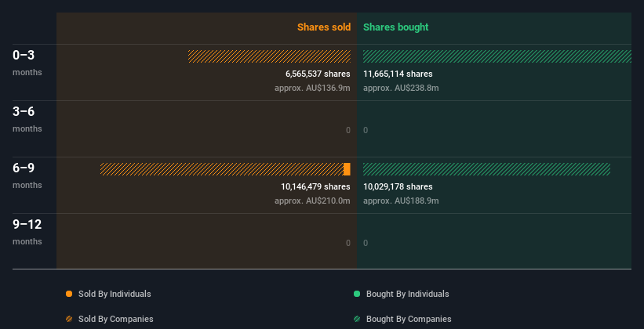Click the 6–9 months row label
This screenshot has height=329, width=644.
coord(27,175)
